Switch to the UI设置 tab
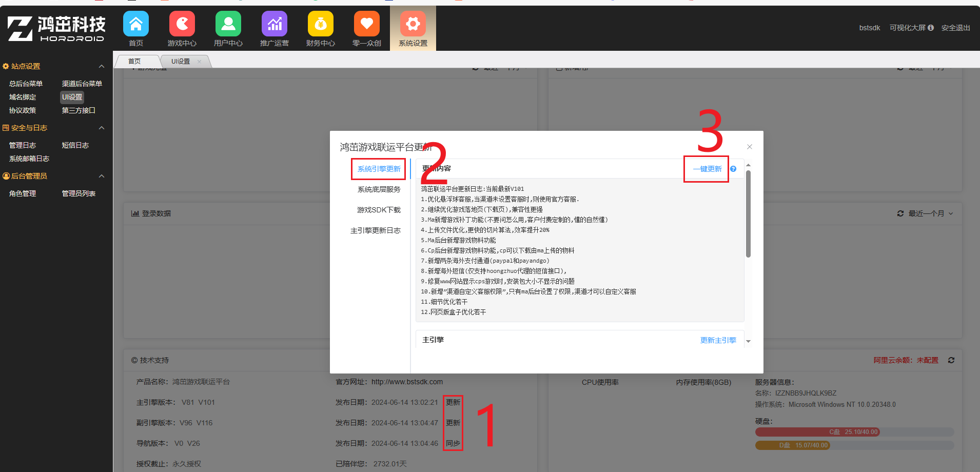 (x=181, y=61)
